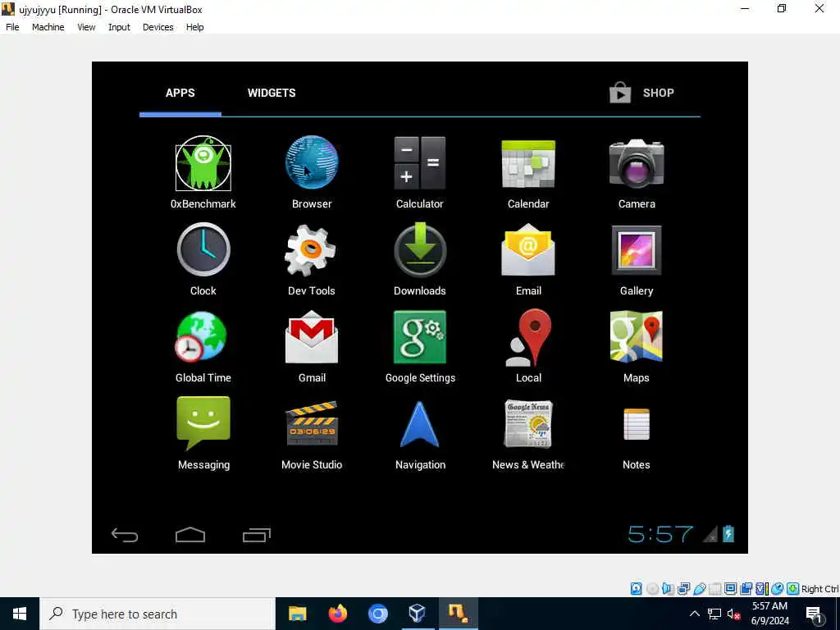Open VirtualBox Manager cube taskbar icon
The width and height of the screenshot is (840, 630).
tap(418, 614)
